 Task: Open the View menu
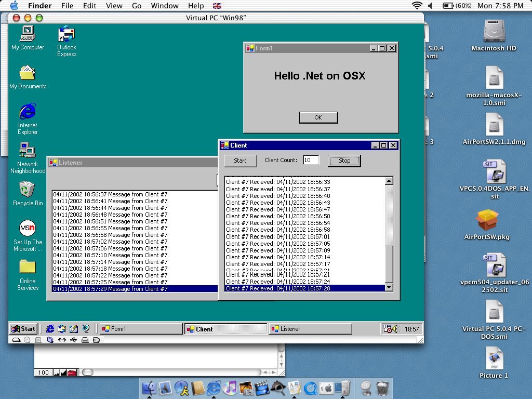pos(114,6)
